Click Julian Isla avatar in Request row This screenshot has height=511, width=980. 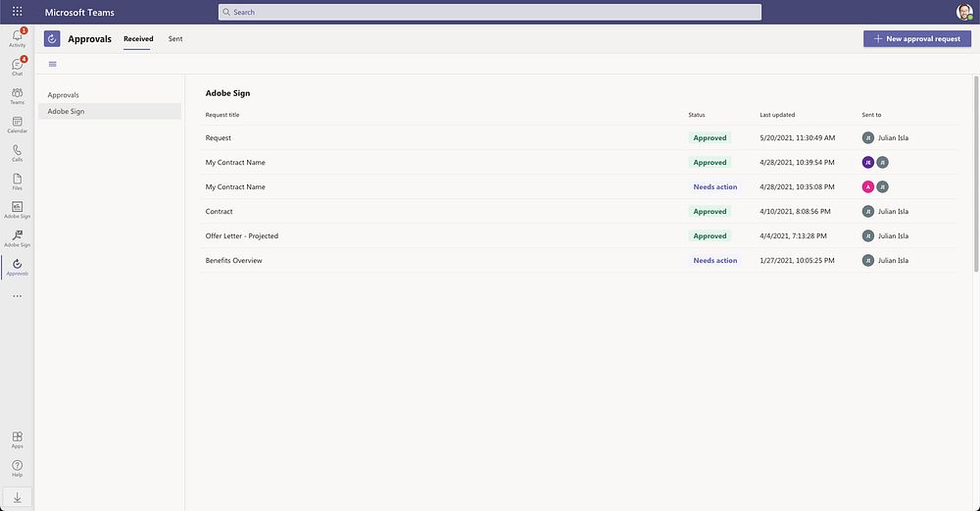coord(867,137)
